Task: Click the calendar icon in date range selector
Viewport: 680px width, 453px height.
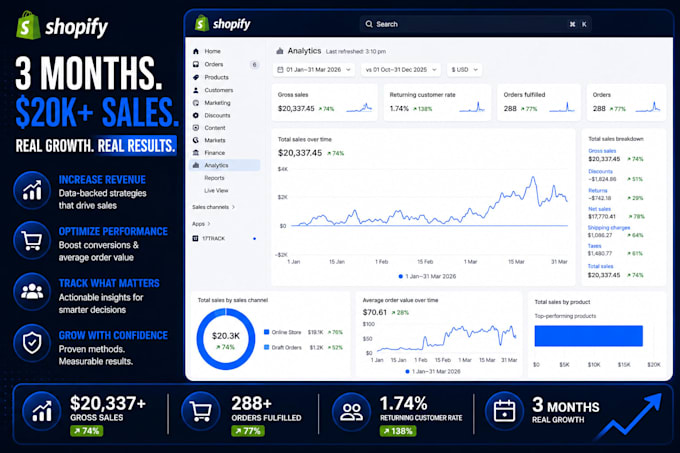Action: 280,70
